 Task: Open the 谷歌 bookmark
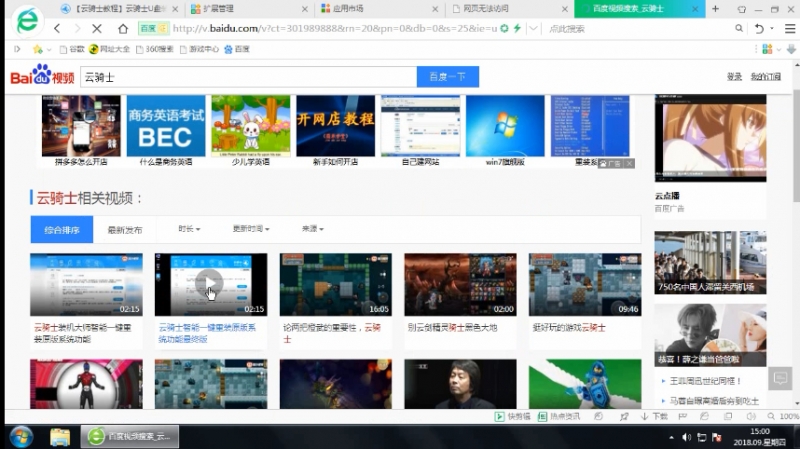[71, 49]
